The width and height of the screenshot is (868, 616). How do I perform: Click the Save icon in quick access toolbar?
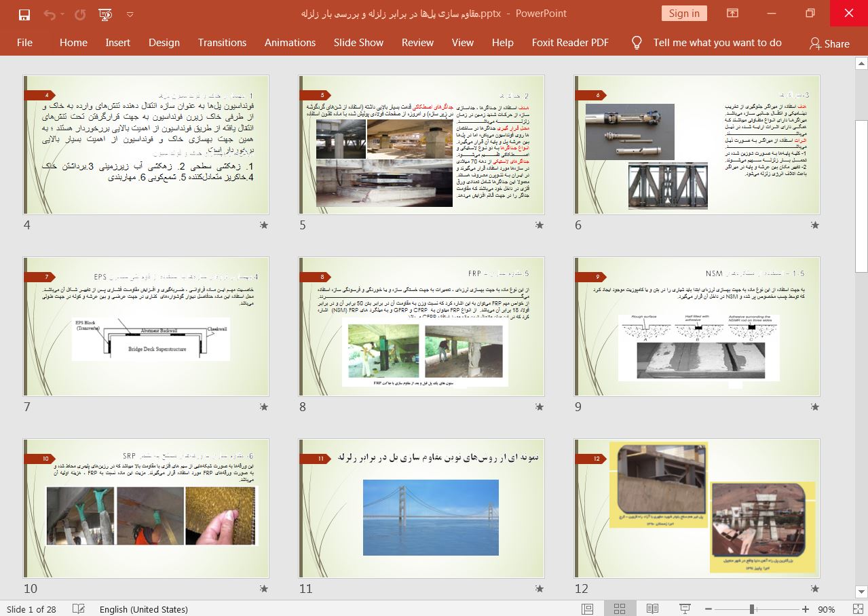tap(24, 14)
